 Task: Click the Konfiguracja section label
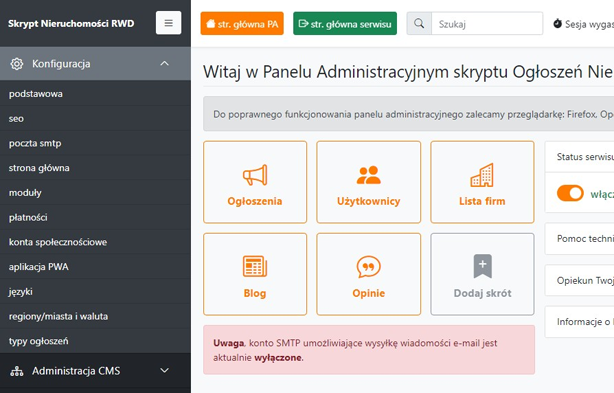coord(61,64)
